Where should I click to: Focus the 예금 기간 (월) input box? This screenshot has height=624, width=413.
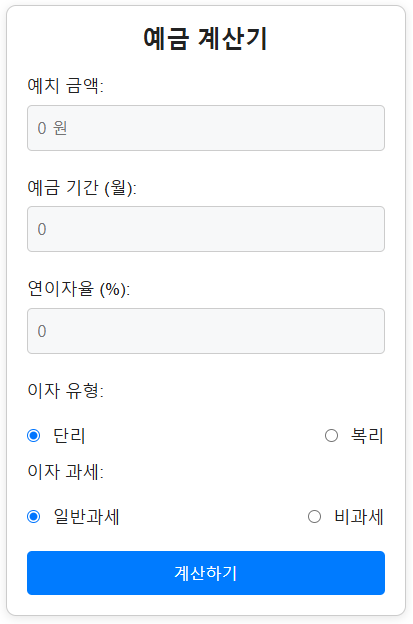click(x=206, y=229)
